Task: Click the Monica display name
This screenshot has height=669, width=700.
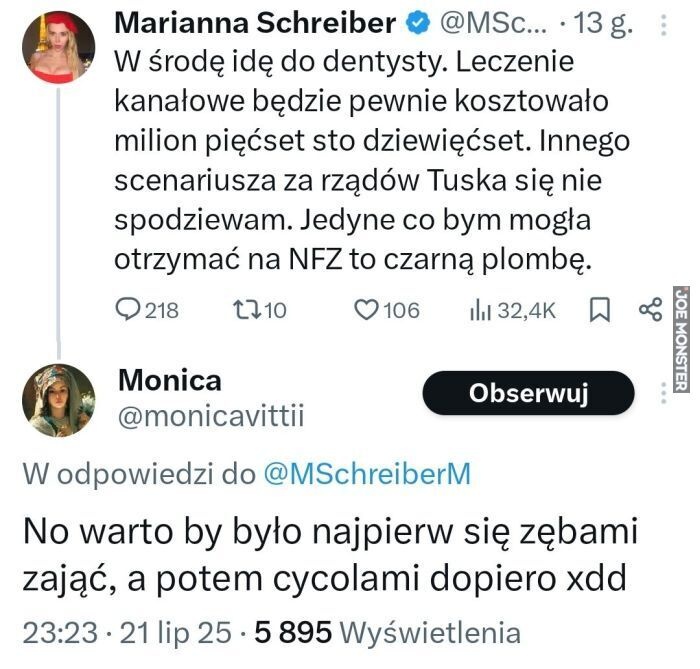Action: tap(169, 380)
